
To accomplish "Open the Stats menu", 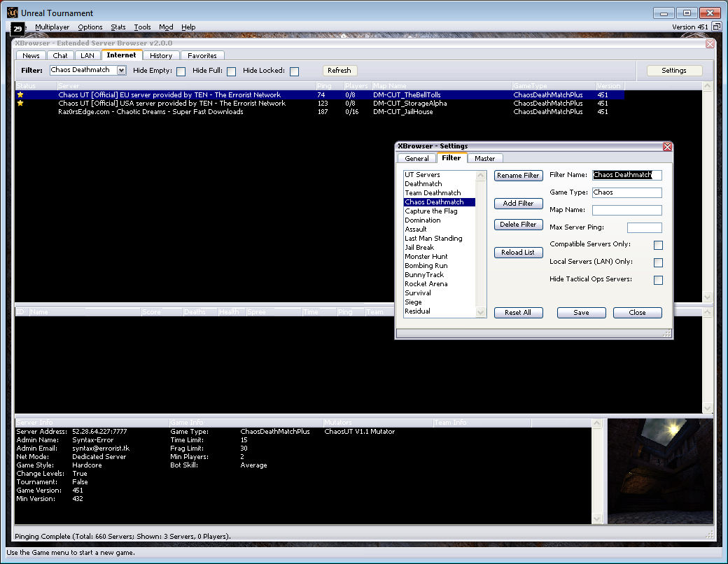I will [118, 27].
